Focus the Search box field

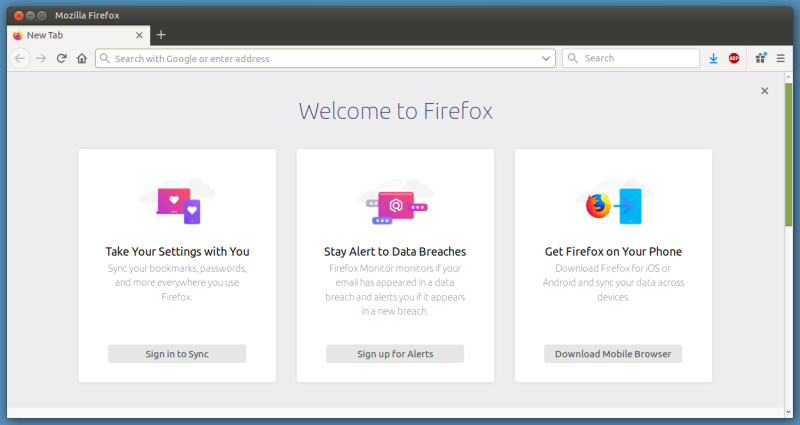631,58
